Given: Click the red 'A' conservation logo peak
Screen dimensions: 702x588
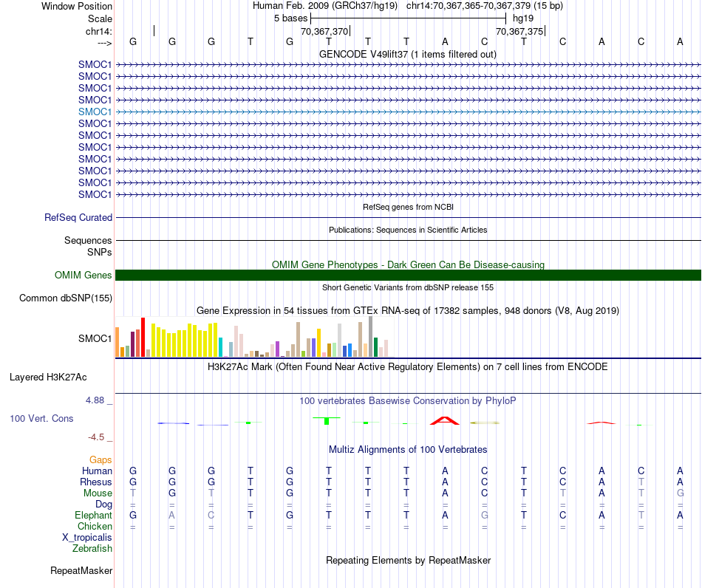Looking at the screenshot, I should [x=445, y=420].
